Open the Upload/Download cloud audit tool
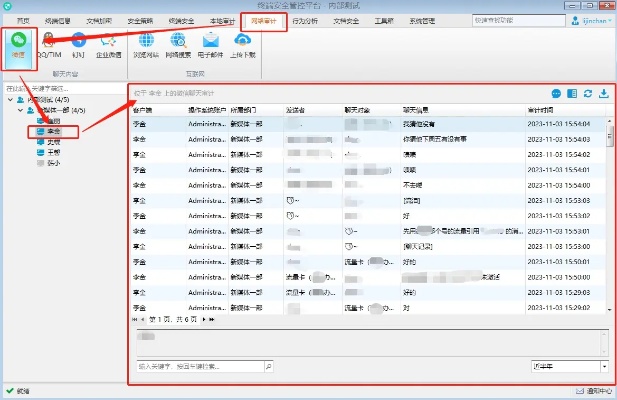This screenshot has height=400, width=617. pyautogui.click(x=243, y=46)
